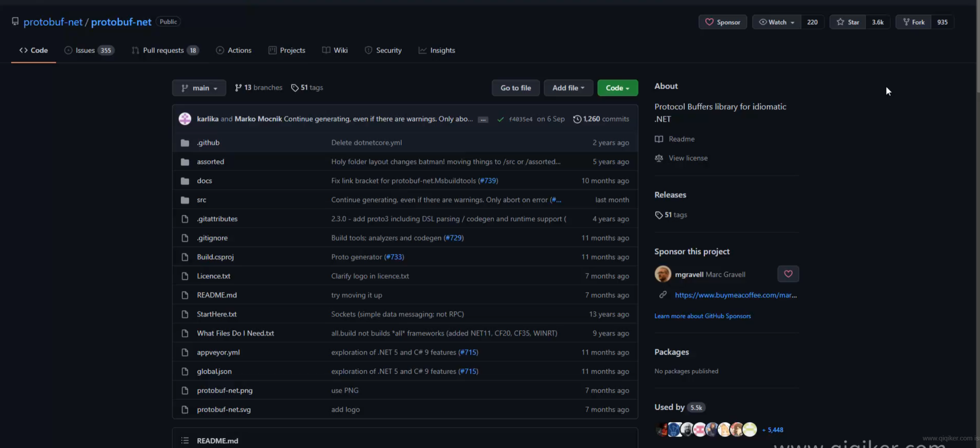
Task: Go to the Projects tab
Action: (287, 50)
